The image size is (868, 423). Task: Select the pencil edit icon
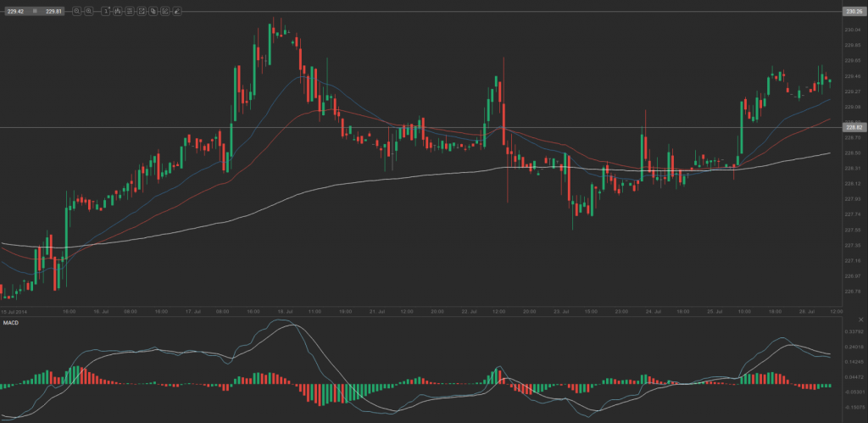(175, 11)
